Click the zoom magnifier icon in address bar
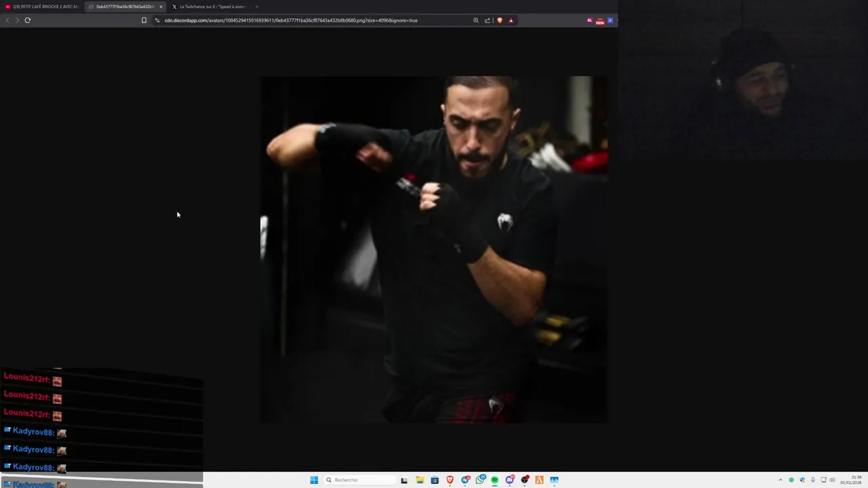 click(476, 20)
